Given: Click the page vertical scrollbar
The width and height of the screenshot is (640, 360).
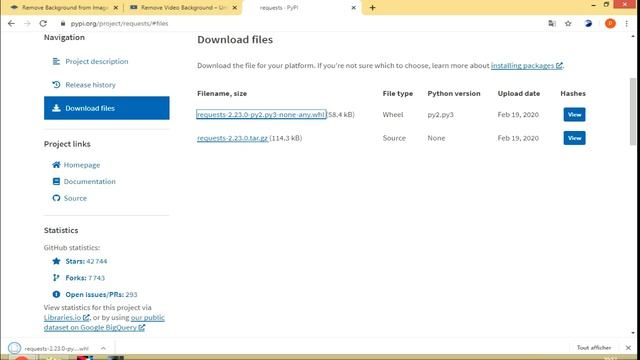Looking at the screenshot, I should [x=633, y=111].
